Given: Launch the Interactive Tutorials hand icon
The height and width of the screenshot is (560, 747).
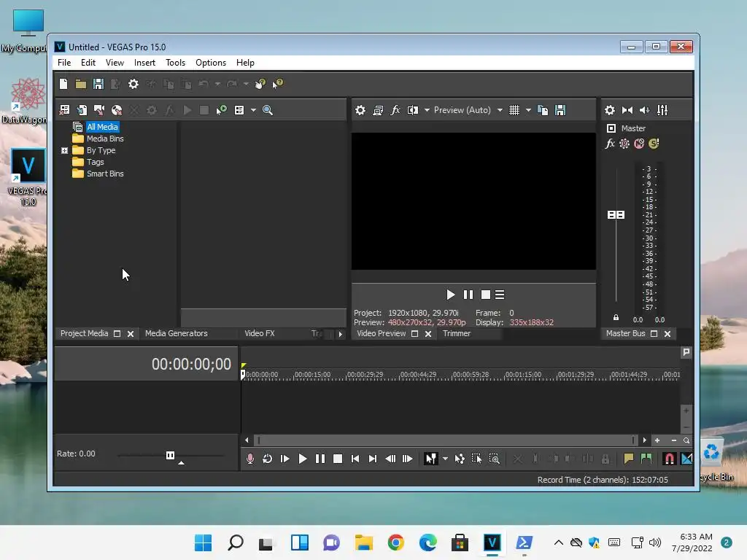Looking at the screenshot, I should 260,85.
